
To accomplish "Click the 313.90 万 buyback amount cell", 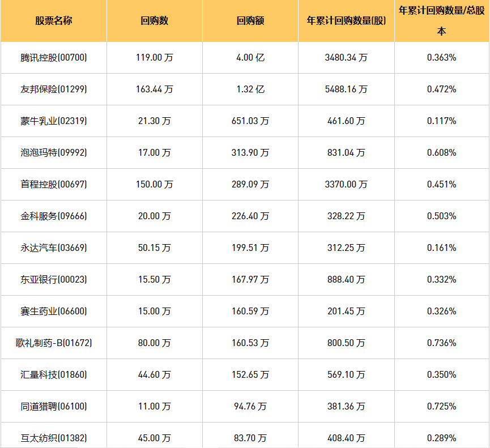I will click(250, 153).
